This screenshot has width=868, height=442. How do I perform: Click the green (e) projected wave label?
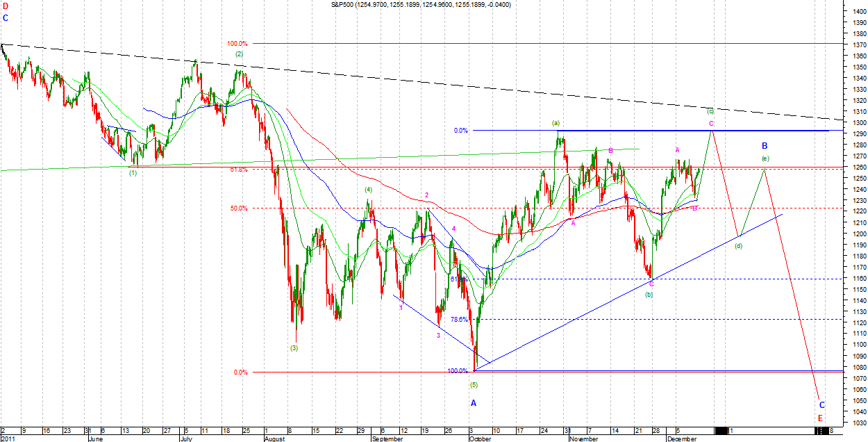(x=765, y=158)
